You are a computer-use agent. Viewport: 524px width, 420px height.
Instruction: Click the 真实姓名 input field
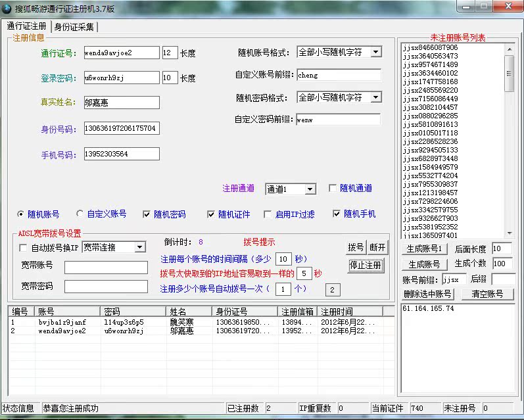click(x=122, y=103)
